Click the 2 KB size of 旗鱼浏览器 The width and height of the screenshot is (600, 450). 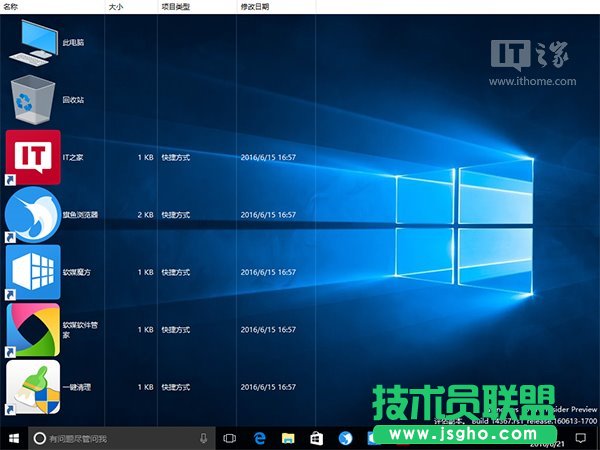[145, 215]
